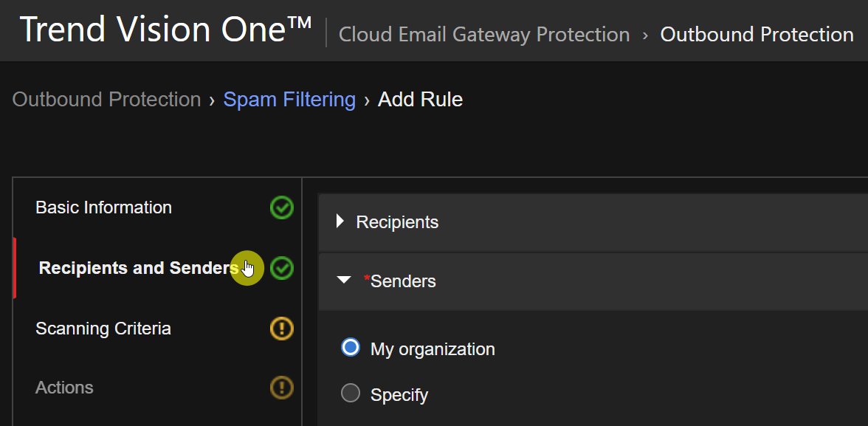Click white Outbound Protection in top header

point(757,35)
